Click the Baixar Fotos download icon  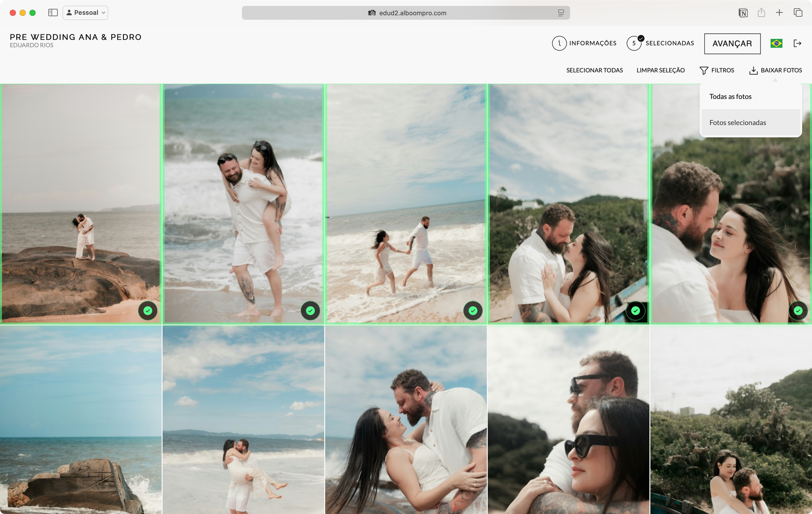[754, 70]
